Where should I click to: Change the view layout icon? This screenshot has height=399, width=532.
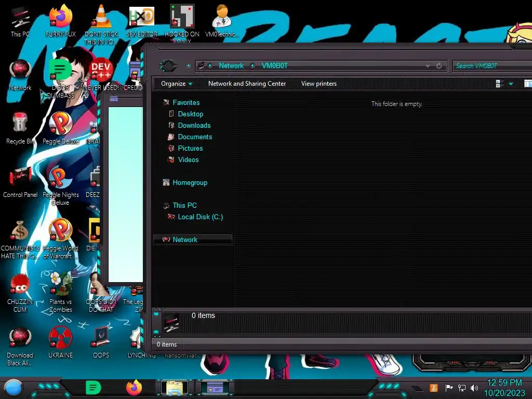[500, 84]
